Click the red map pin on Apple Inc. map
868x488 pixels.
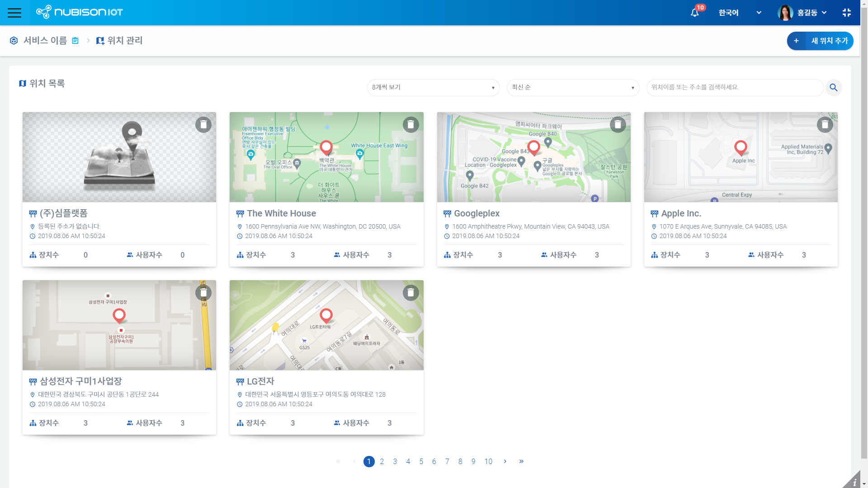click(x=741, y=147)
